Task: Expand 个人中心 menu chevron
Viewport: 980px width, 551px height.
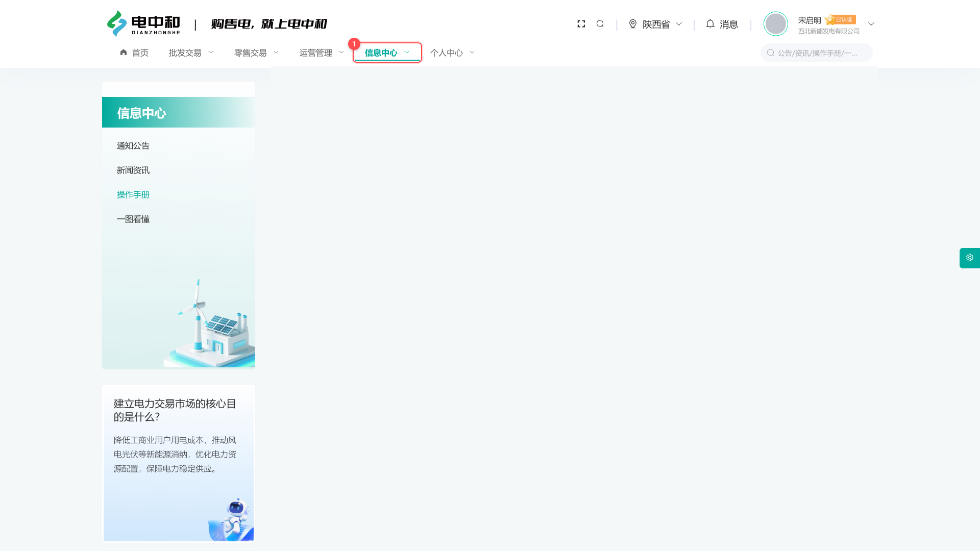Action: point(472,53)
